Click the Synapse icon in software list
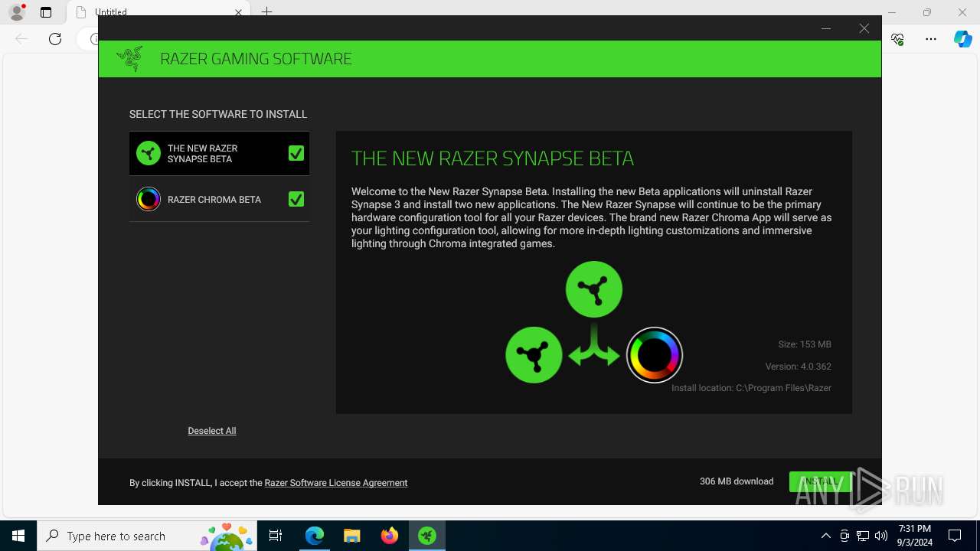Viewport: 980px width, 551px height. pos(149,153)
